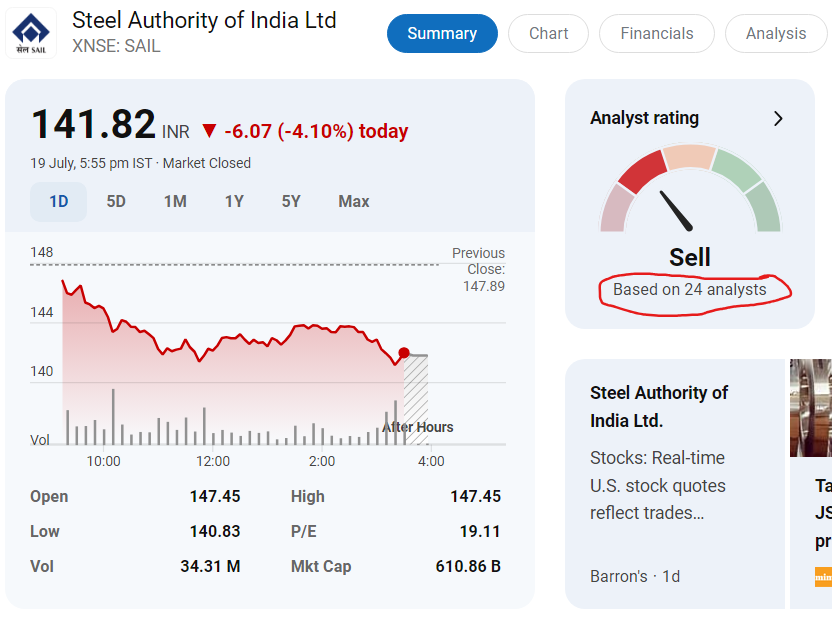Screen dimensions: 832x631
Task: Click the Mint news source icon
Action: tap(823, 577)
